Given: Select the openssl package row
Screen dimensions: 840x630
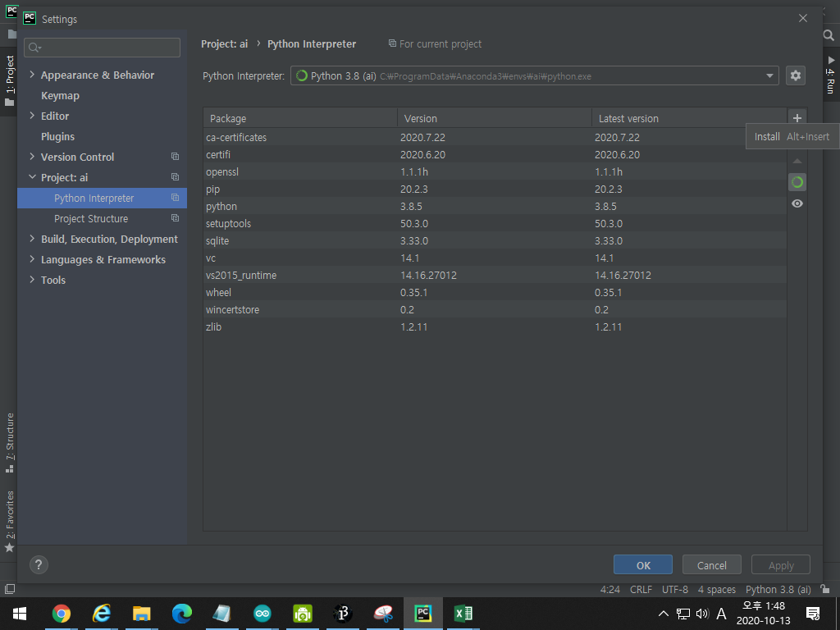Looking at the screenshot, I should point(495,172).
